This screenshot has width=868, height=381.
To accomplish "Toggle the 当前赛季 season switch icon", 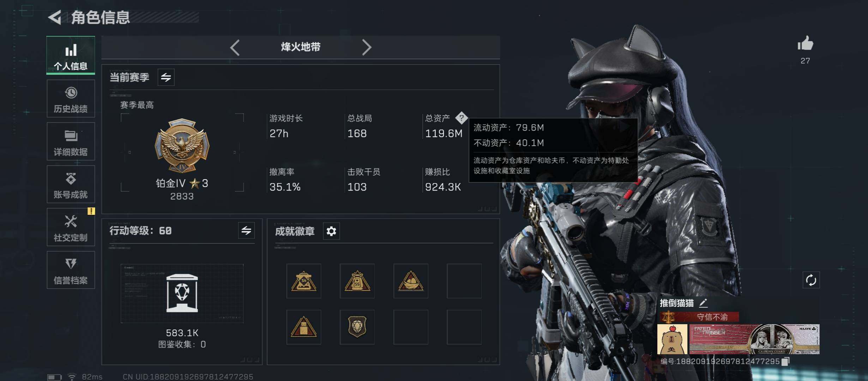I will click(166, 77).
